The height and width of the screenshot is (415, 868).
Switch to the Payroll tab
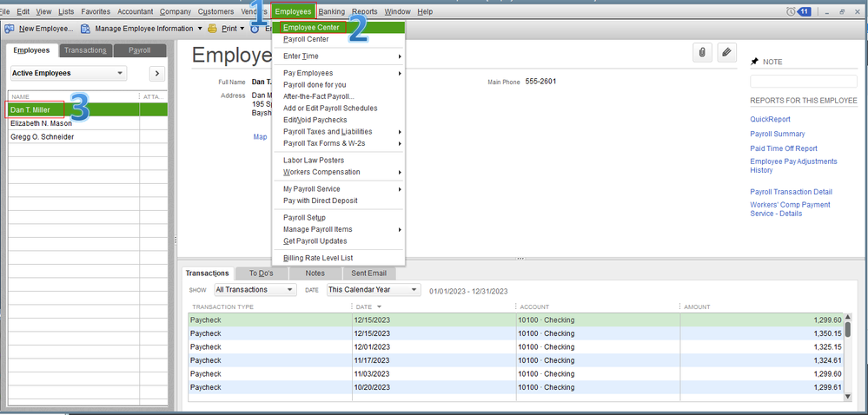[x=140, y=50]
